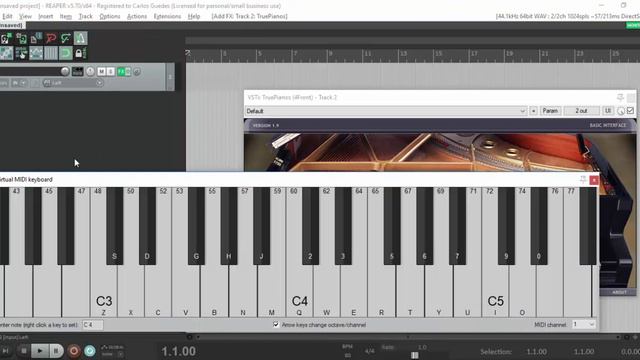
Task: Click the plus button beside preset dropdown
Action: [x=533, y=111]
